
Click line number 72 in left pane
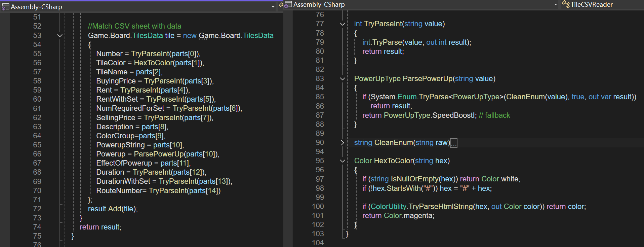click(37, 209)
